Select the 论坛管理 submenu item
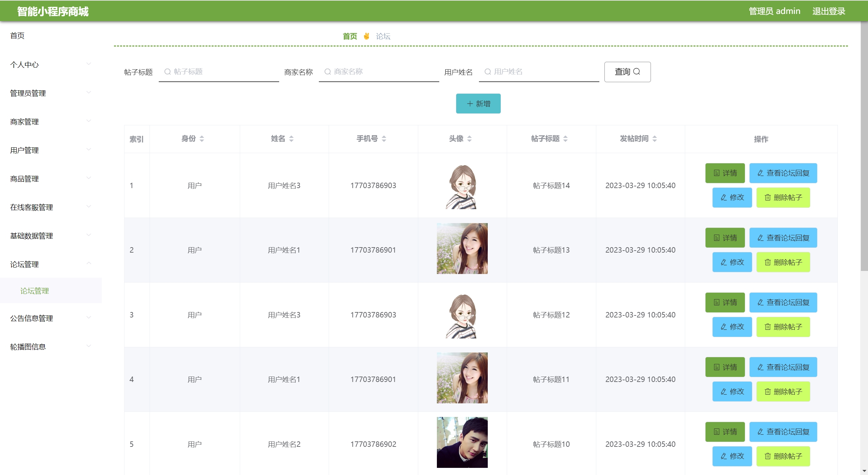 click(35, 291)
